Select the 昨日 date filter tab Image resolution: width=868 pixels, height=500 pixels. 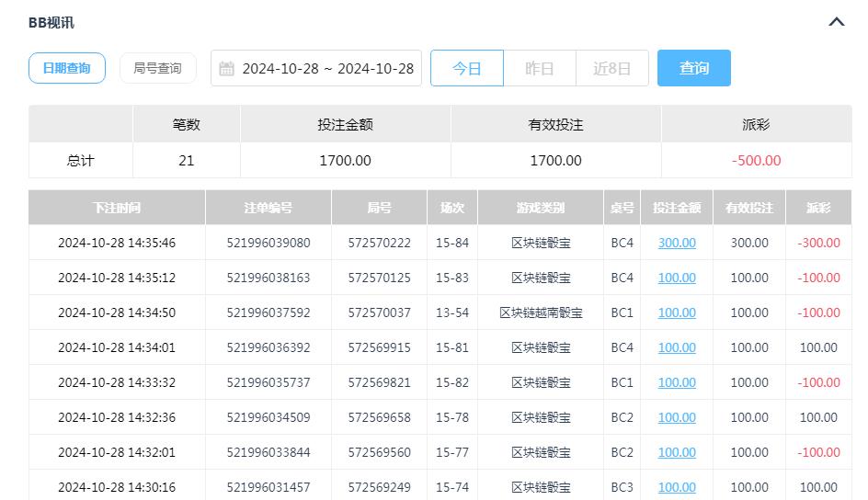(x=540, y=69)
